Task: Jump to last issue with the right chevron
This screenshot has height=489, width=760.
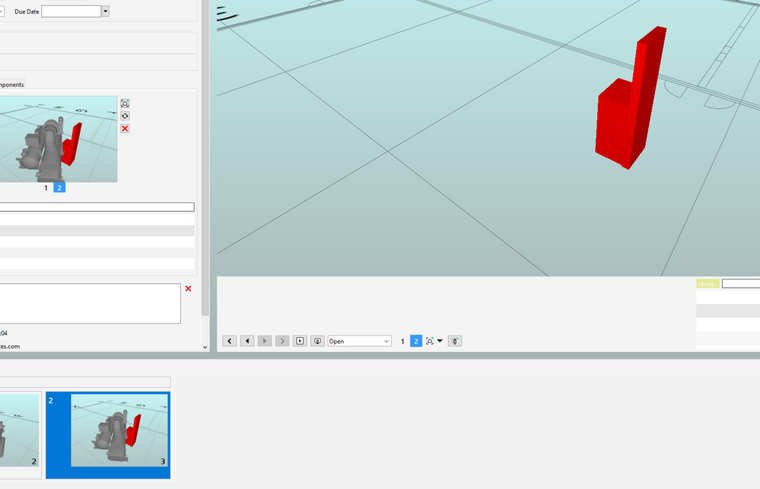Action: click(282, 341)
